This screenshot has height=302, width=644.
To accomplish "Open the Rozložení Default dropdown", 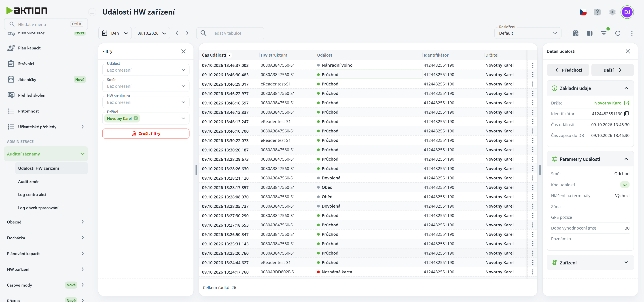I will [x=528, y=33].
